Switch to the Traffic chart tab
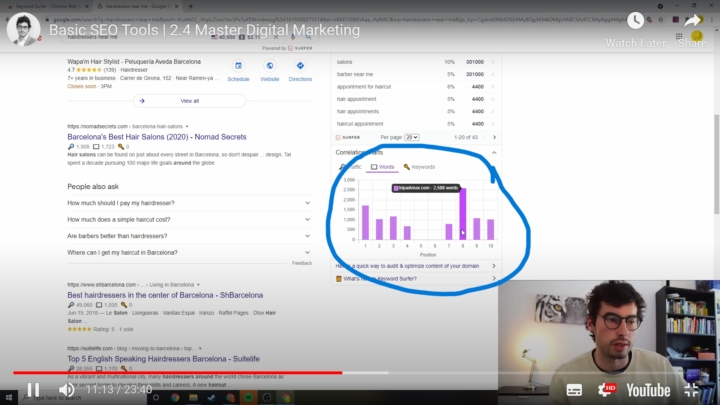 (x=350, y=167)
